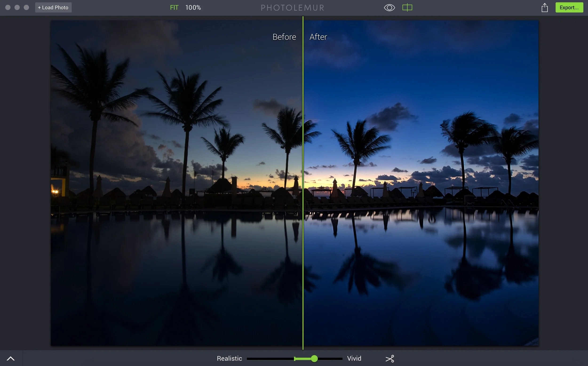
Task: Open the Export dialog
Action: pyautogui.click(x=569, y=8)
